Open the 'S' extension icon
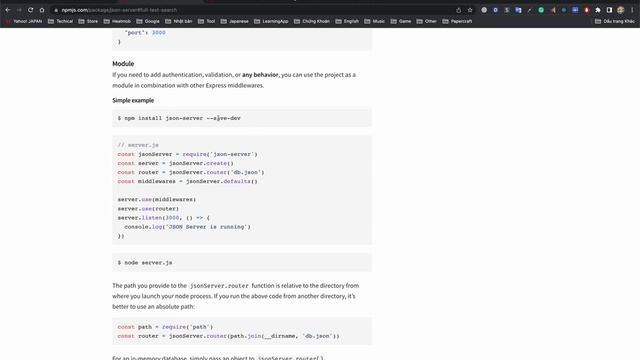 click(507, 10)
